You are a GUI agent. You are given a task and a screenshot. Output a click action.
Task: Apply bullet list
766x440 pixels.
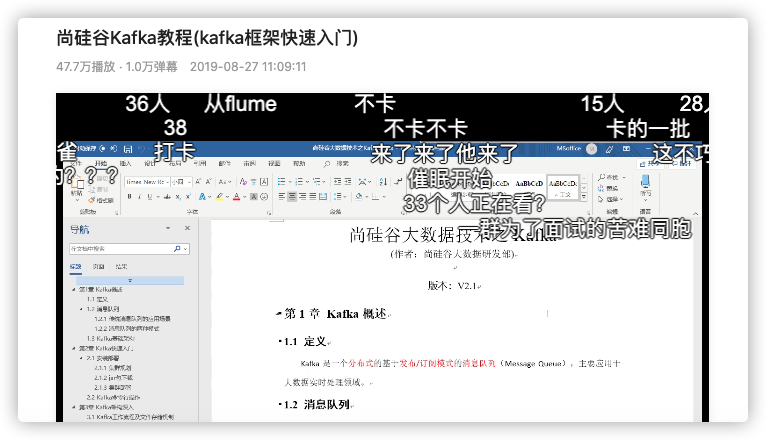pos(281,182)
